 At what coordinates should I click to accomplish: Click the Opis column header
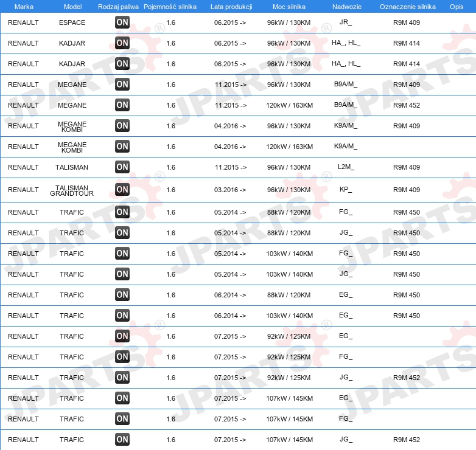pos(457,7)
